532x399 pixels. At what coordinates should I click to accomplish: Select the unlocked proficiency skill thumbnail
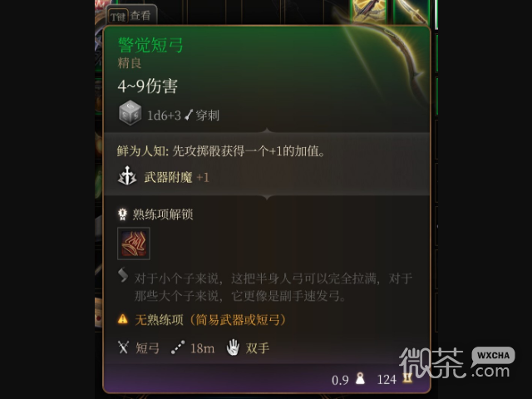coord(134,244)
